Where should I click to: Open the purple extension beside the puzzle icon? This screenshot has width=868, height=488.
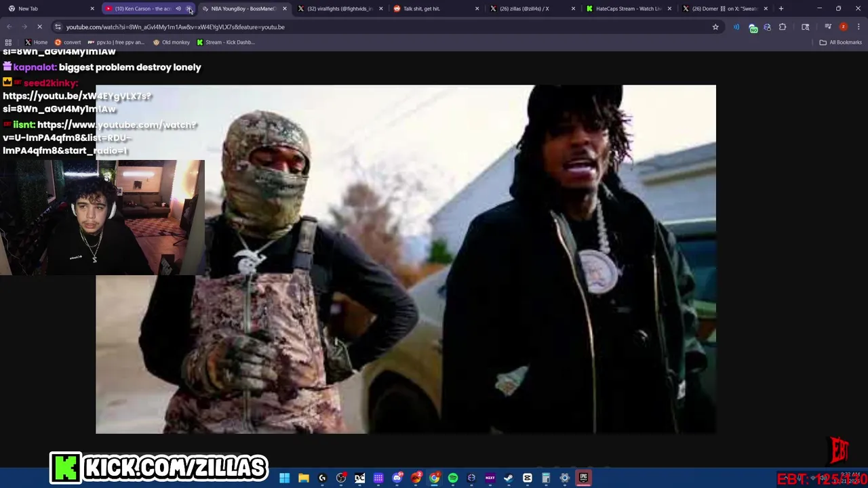(x=767, y=27)
